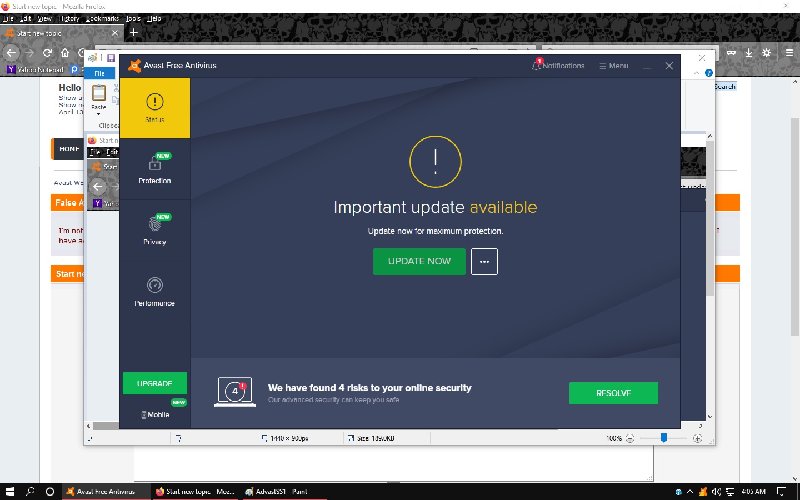Open Avast Notifications bell
The height and width of the screenshot is (500, 800).
[558, 65]
